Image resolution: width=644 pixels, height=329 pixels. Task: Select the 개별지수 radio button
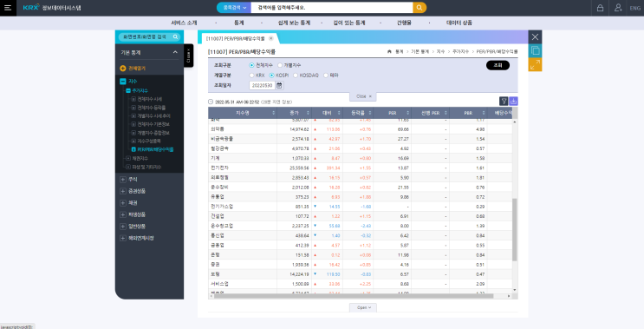[x=280, y=65]
